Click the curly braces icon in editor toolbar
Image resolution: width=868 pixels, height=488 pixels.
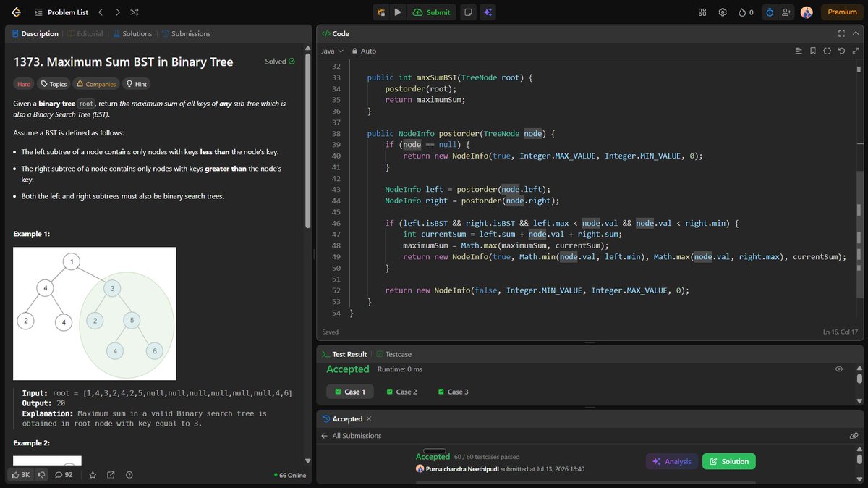(827, 51)
